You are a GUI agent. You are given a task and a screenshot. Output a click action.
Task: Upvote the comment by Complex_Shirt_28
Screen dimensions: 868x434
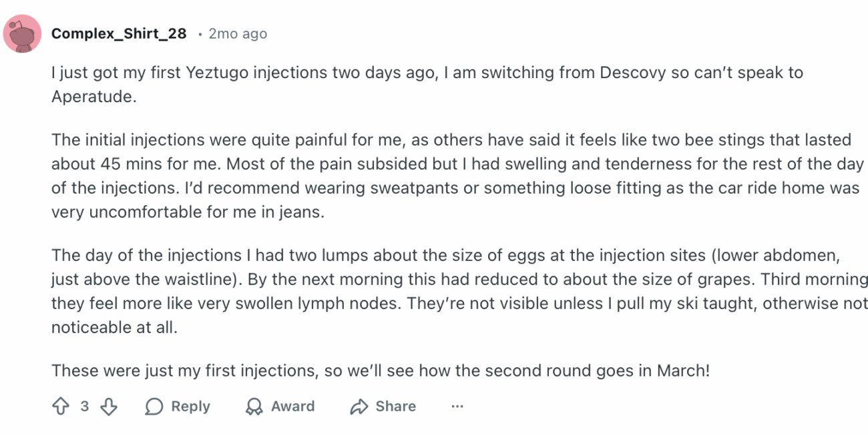pos(60,406)
